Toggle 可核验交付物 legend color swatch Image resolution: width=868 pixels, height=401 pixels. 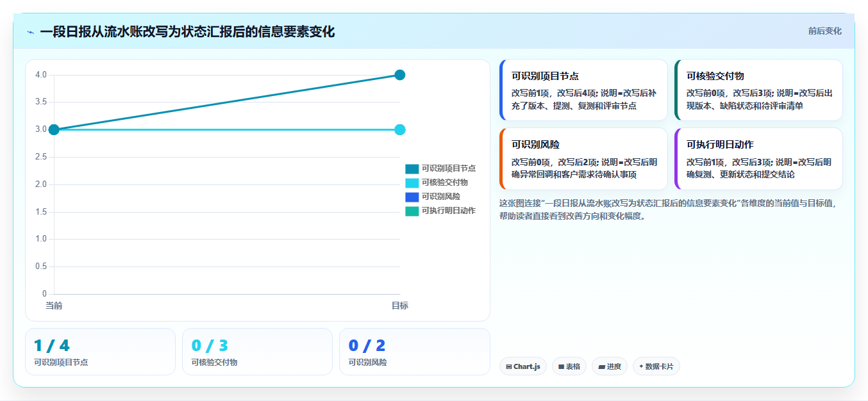412,183
